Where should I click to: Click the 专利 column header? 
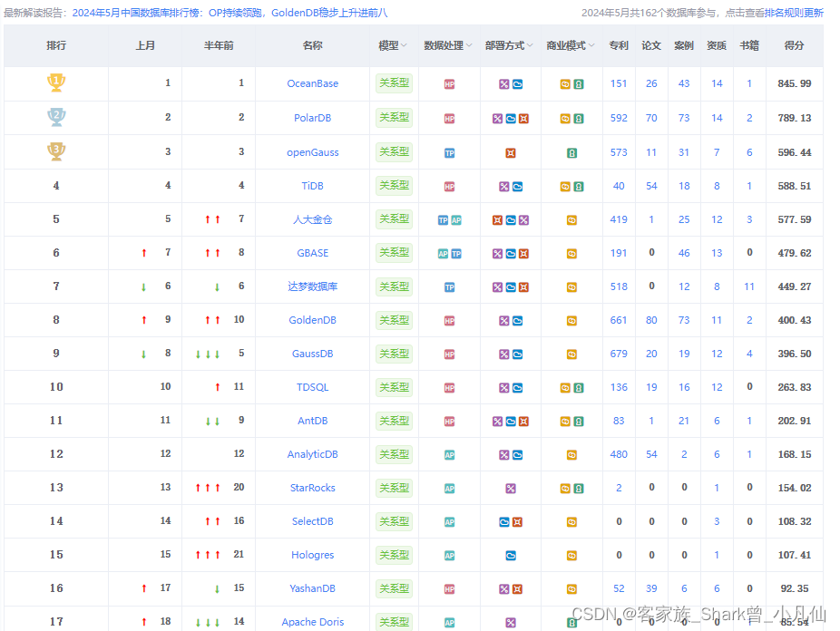pyautogui.click(x=619, y=45)
